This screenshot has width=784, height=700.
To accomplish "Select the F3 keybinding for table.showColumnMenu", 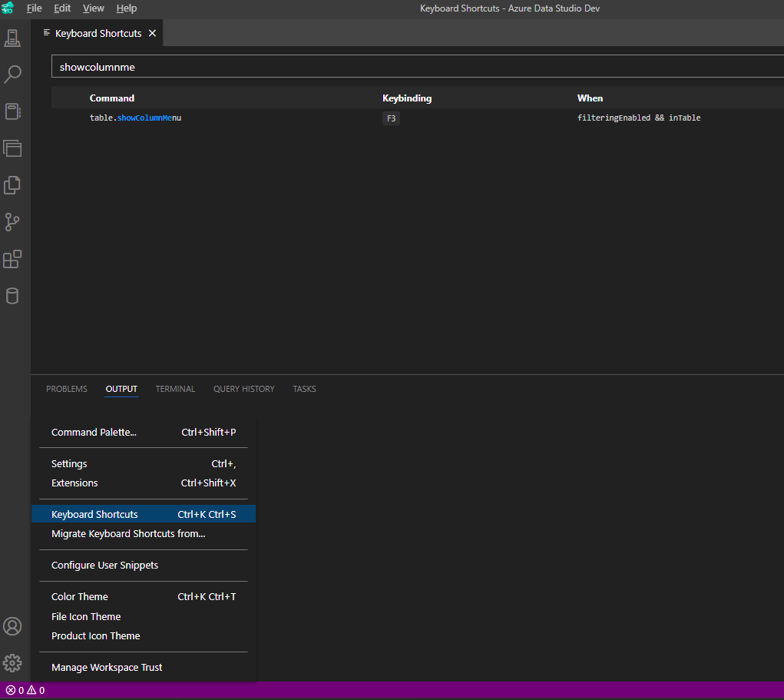I will 391,118.
